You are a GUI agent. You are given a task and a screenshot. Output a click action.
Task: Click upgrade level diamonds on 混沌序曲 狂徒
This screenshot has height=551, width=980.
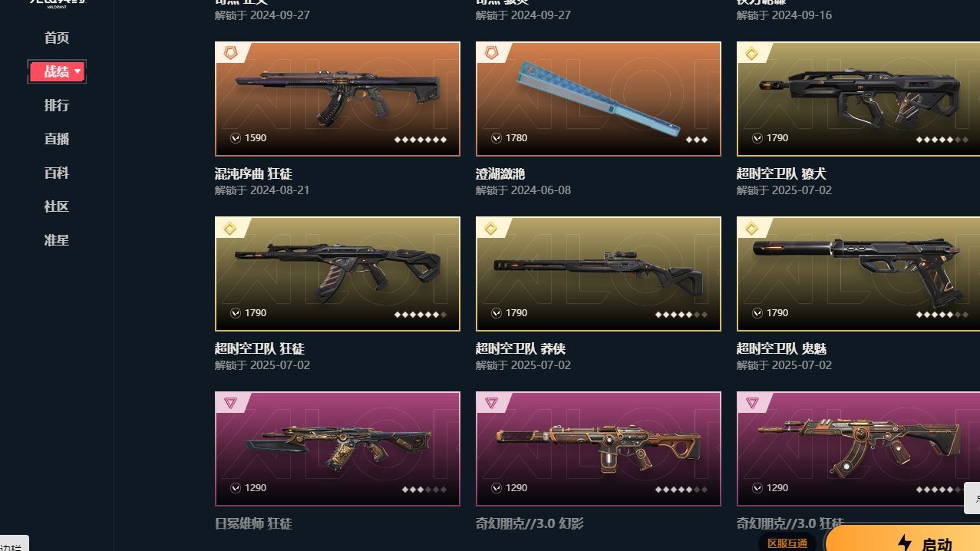[421, 140]
